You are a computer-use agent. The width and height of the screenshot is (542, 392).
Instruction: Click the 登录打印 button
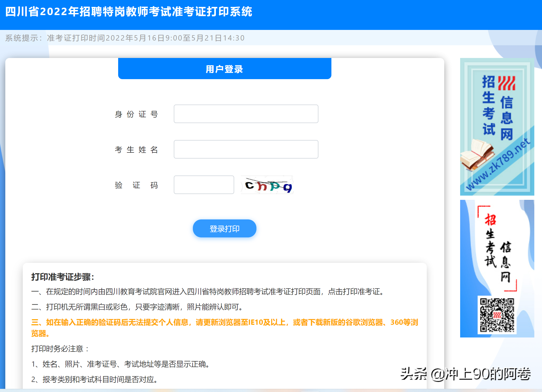tap(224, 228)
